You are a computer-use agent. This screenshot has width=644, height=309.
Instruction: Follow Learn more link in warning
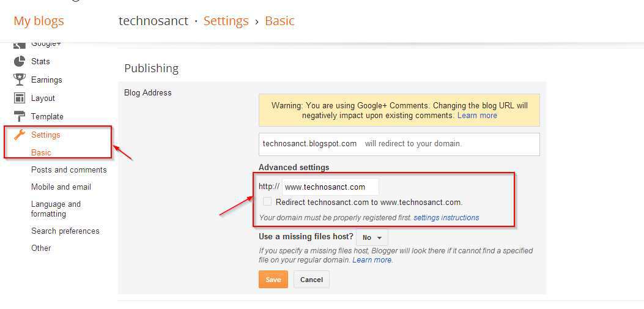(477, 116)
